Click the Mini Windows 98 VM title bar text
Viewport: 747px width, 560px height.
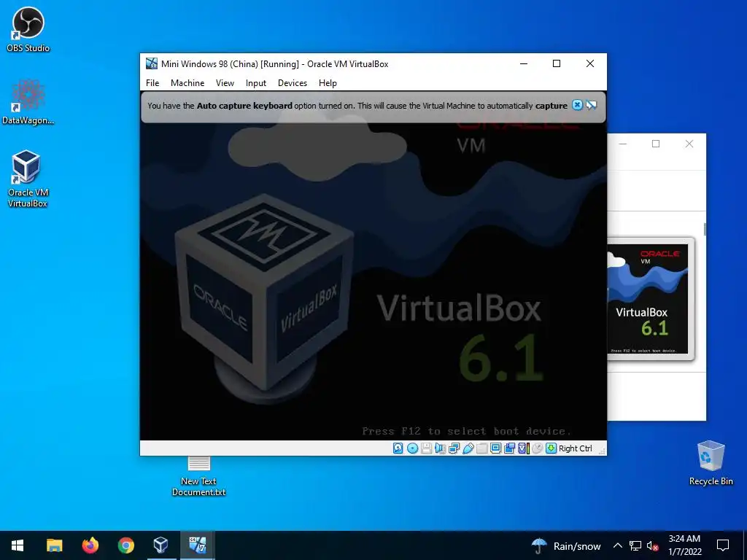click(275, 64)
